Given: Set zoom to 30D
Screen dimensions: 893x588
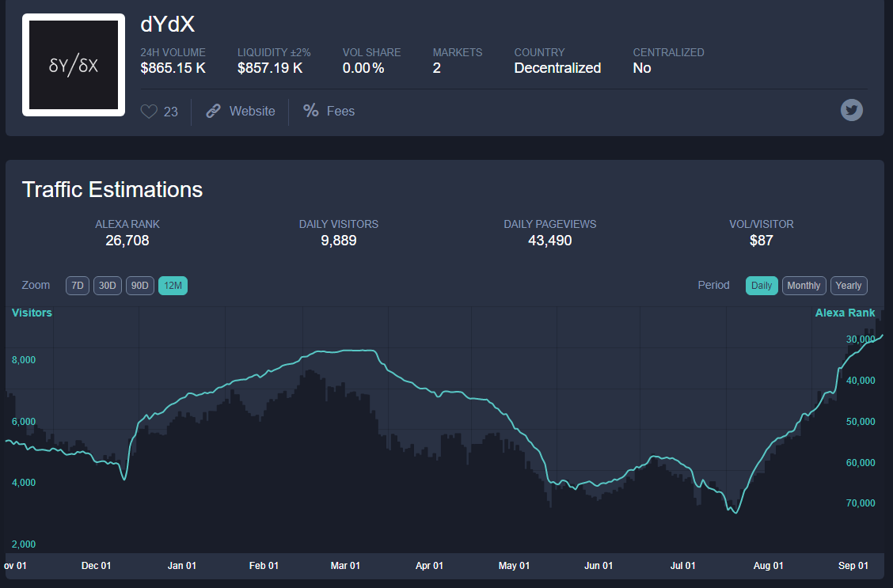Looking at the screenshot, I should click(x=107, y=285).
